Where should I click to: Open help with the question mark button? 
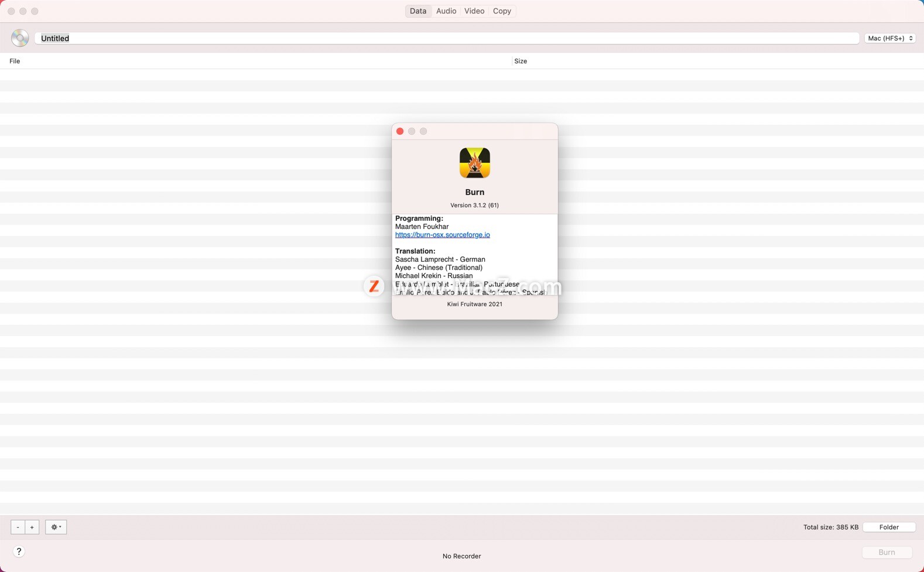tap(19, 552)
